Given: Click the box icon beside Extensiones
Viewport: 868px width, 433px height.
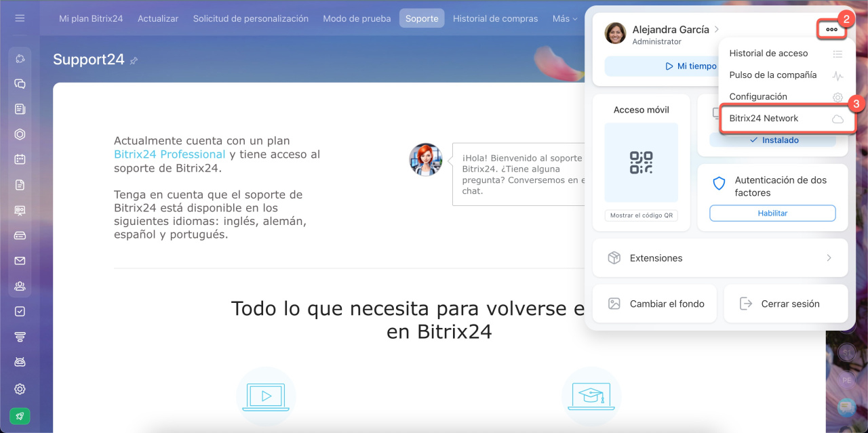Looking at the screenshot, I should click(614, 258).
